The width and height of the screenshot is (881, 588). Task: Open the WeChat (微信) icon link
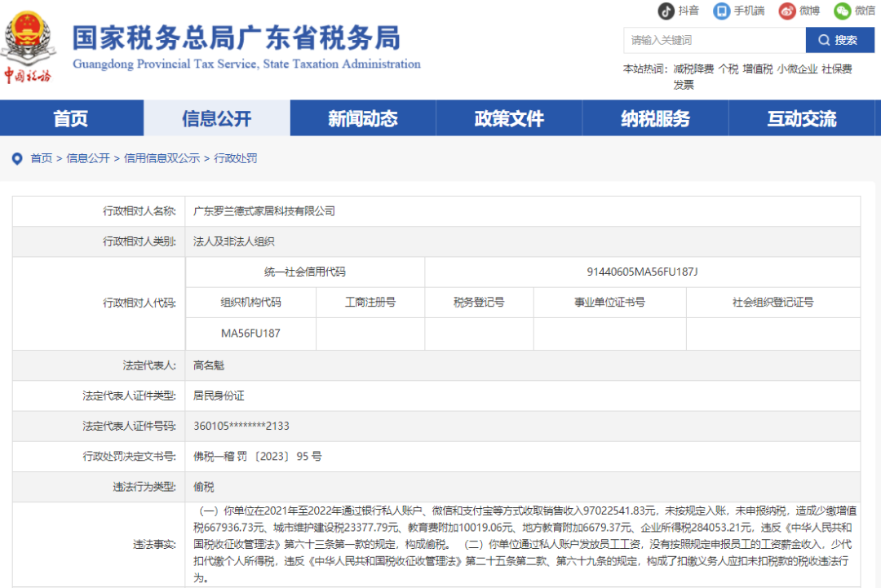tap(842, 11)
